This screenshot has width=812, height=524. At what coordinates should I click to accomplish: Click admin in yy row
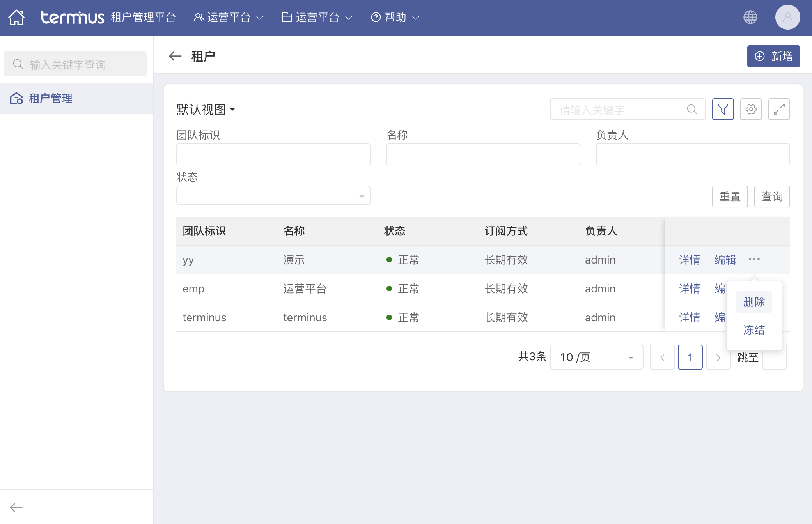600,260
